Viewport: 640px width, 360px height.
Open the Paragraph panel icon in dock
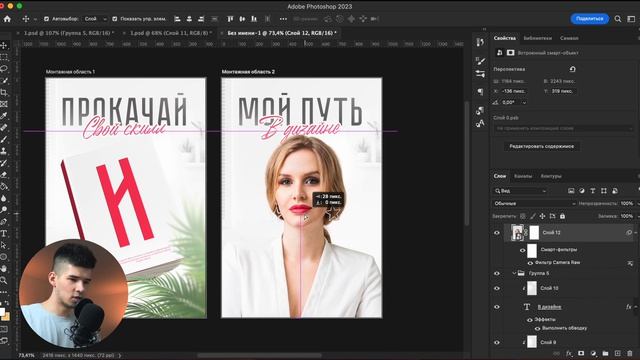coord(480,92)
